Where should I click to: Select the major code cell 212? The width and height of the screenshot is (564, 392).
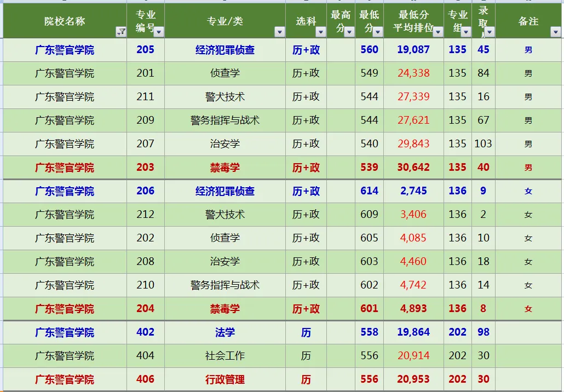point(145,215)
